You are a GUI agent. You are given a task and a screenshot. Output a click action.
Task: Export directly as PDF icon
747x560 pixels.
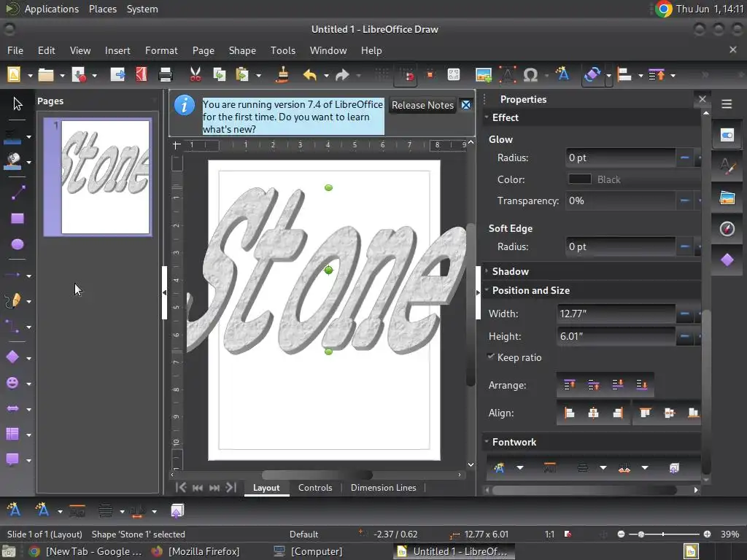click(142, 75)
